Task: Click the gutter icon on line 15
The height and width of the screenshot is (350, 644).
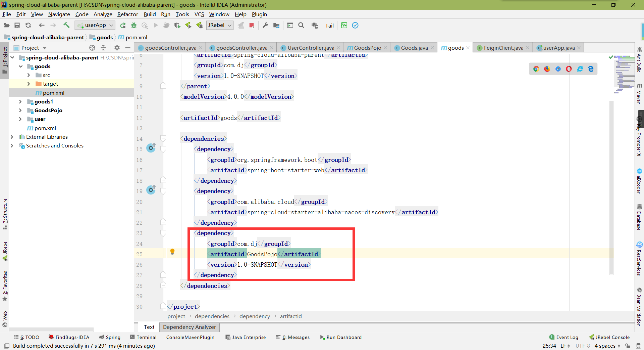Action: pyautogui.click(x=151, y=148)
